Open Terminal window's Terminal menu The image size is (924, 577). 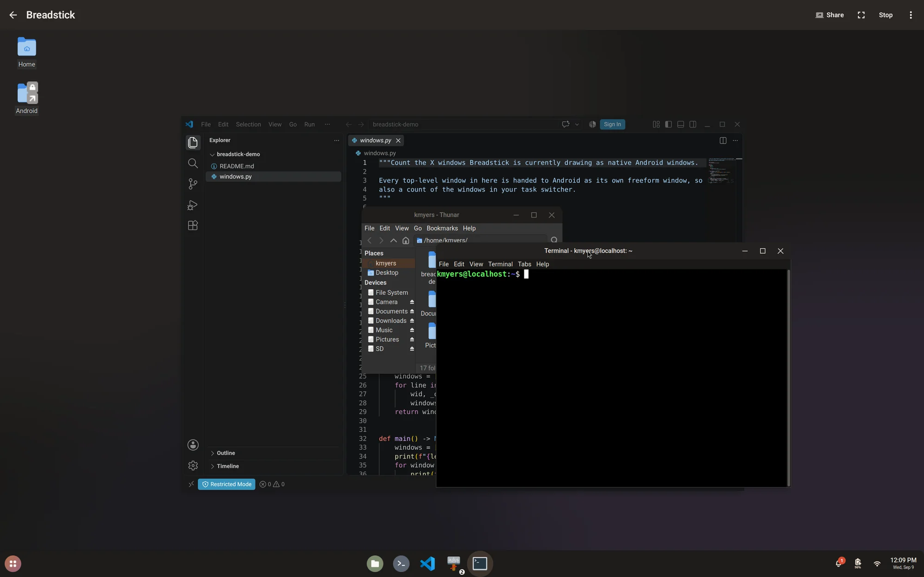pos(500,264)
